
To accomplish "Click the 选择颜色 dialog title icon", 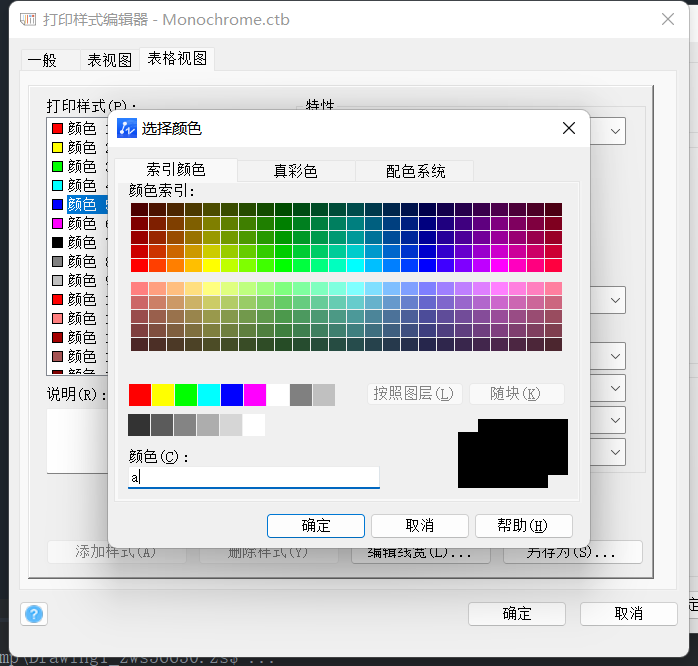I will tap(127, 129).
